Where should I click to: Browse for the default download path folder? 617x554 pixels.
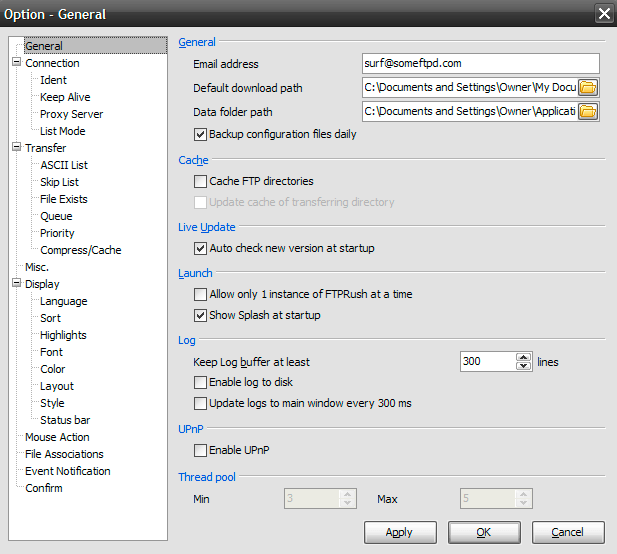[x=588, y=87]
